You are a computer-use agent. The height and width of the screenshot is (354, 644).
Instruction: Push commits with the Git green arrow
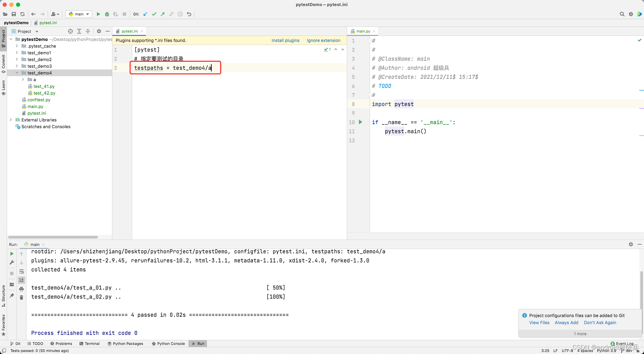point(163,14)
